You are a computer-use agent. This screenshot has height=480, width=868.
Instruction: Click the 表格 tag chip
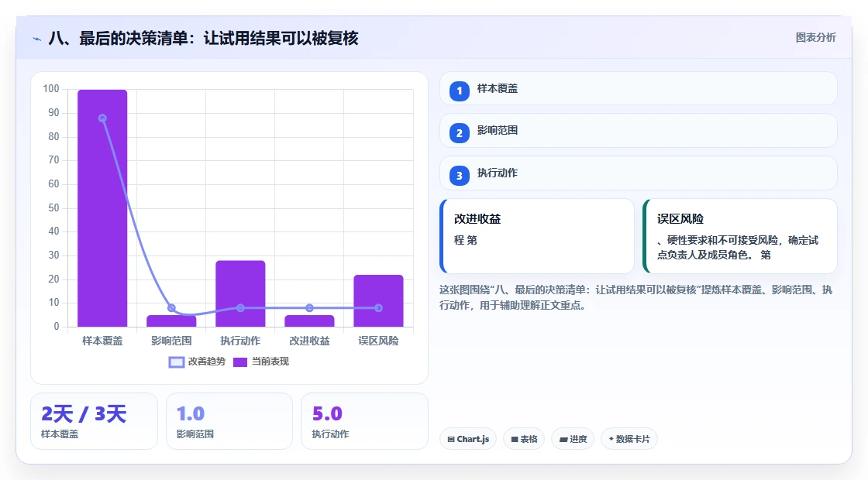tap(524, 439)
